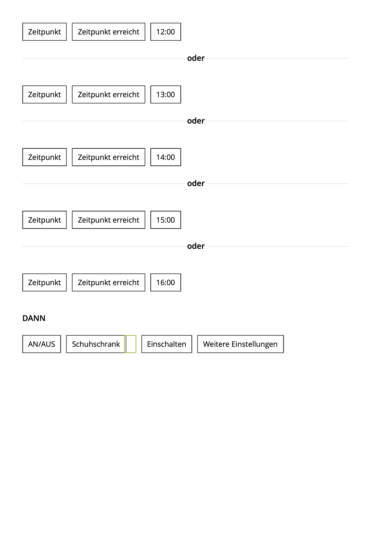This screenshot has width=392, height=554.
Task: Click 'Zeitpunkt erreicht' in the 15:00 row
Action: [x=108, y=220]
